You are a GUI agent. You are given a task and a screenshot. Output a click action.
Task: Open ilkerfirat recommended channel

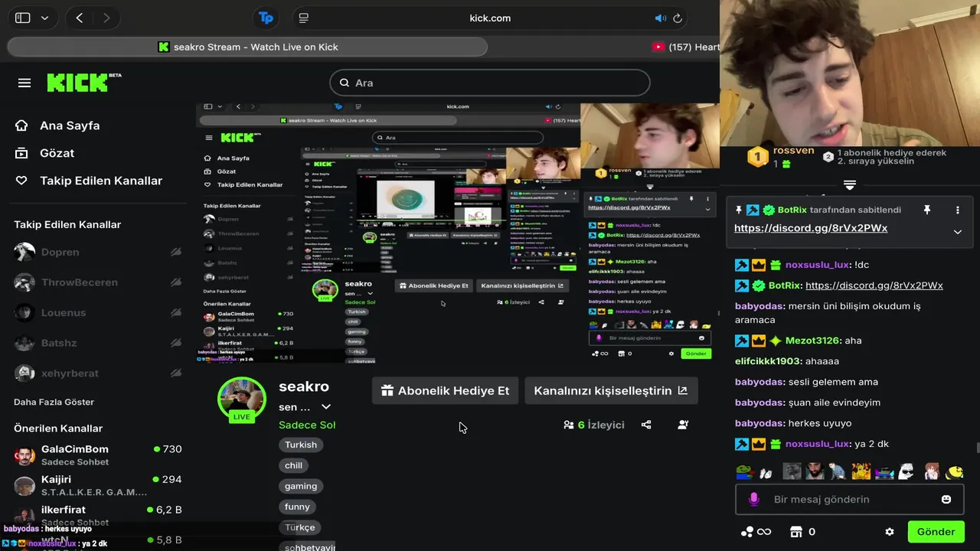(98, 515)
